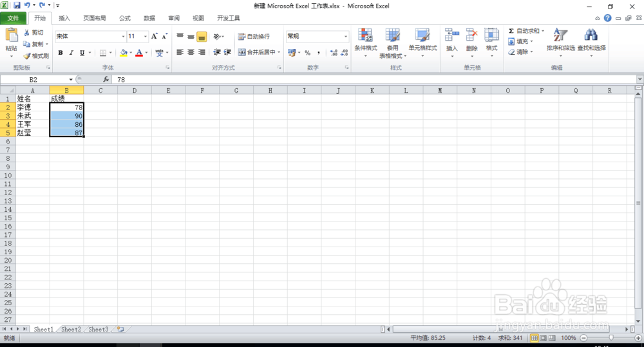This screenshot has height=347, width=644.
Task: Toggle align text left
Action: 180,52
